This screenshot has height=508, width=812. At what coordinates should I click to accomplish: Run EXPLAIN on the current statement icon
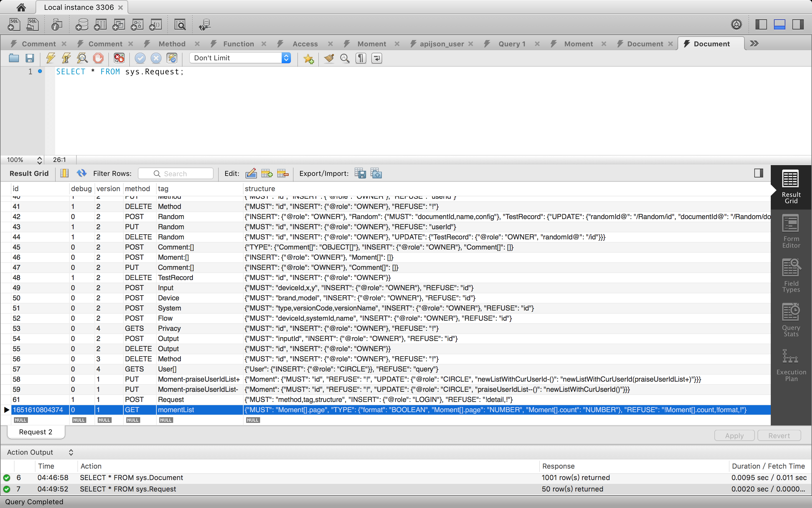(x=82, y=58)
